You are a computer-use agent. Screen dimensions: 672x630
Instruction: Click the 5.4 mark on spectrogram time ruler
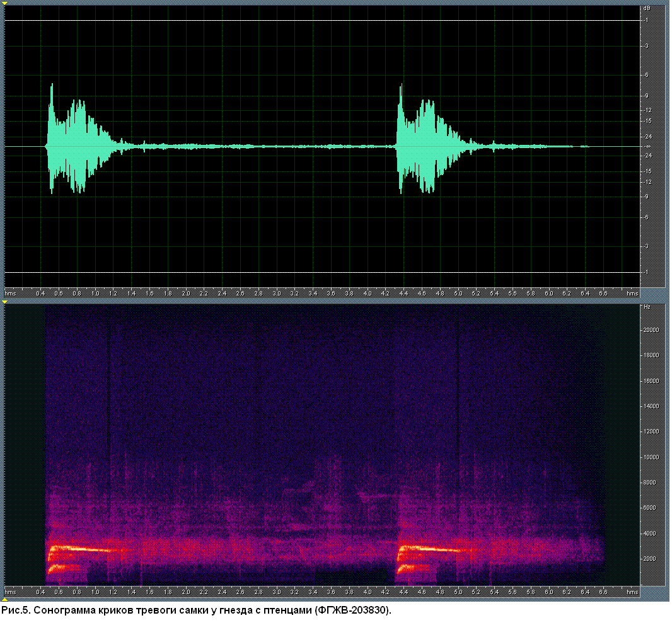pos(494,592)
